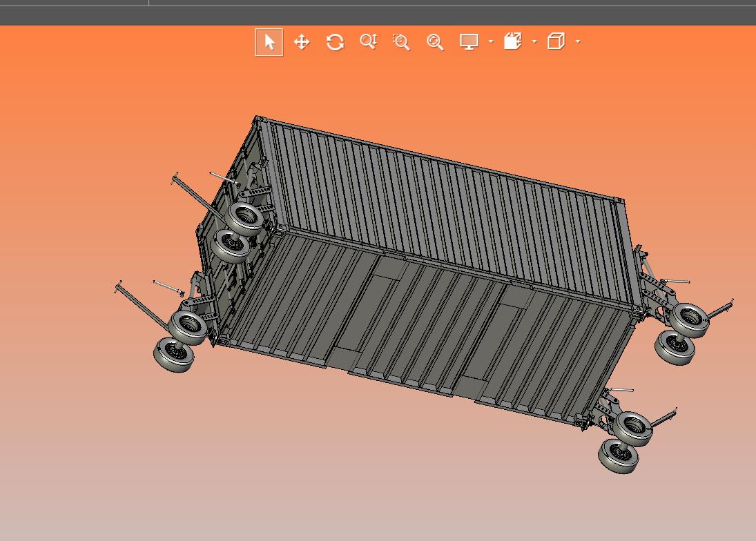
Task: Click the wireframe cube view icon
Action: click(556, 41)
